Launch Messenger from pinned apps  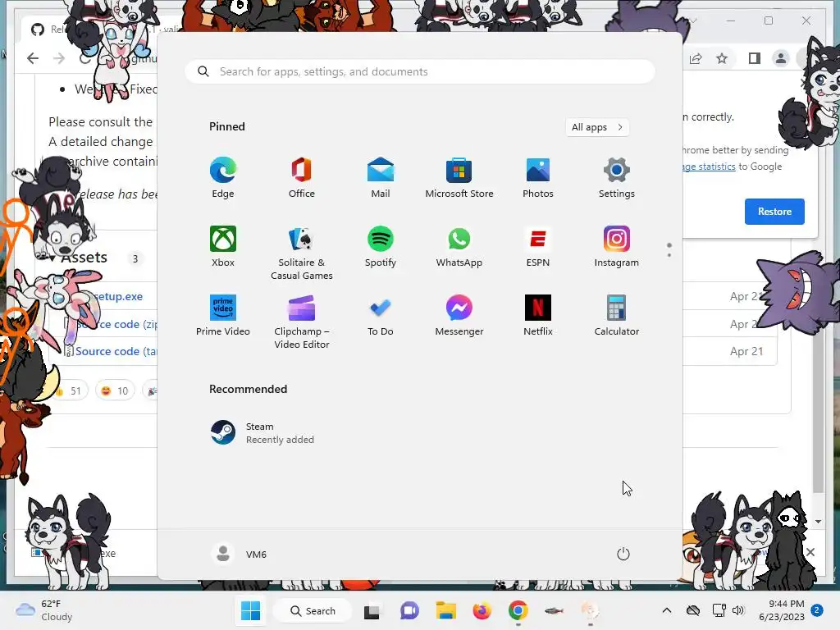[x=459, y=316]
